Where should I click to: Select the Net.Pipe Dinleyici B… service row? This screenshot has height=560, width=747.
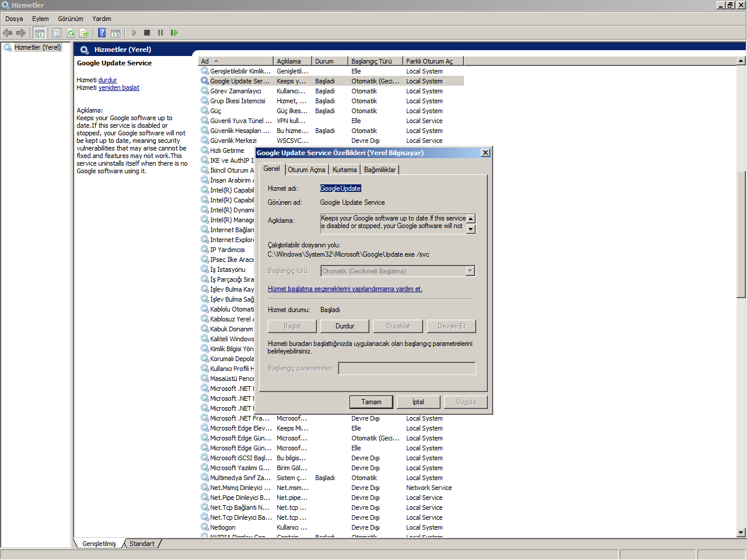point(331,498)
